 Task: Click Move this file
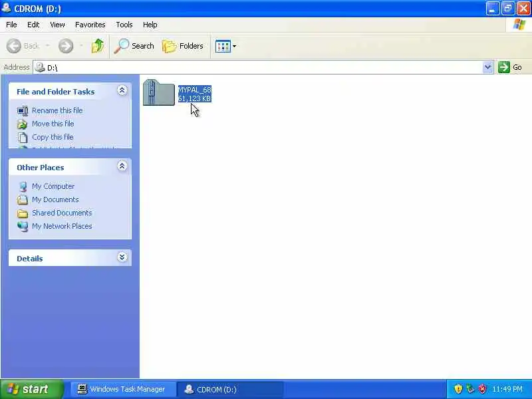[x=53, y=124]
